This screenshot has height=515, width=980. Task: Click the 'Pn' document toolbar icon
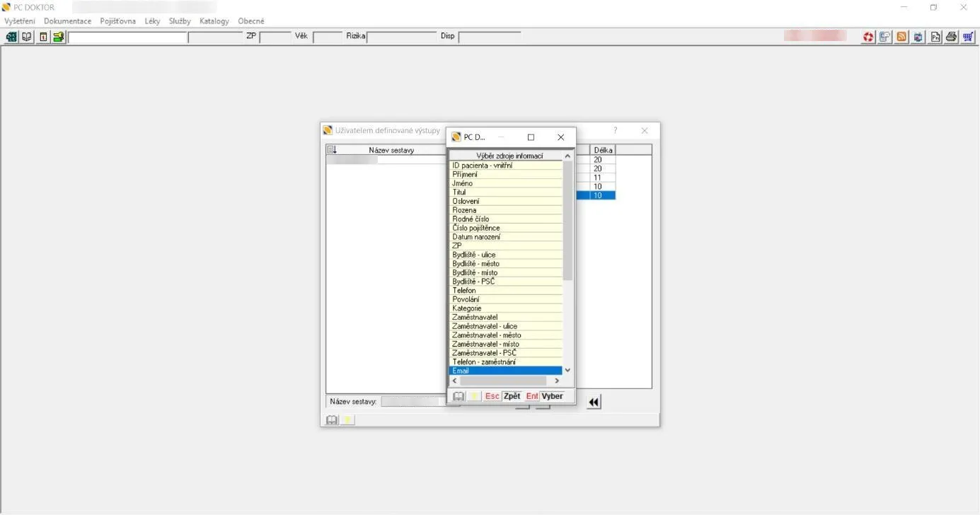[935, 37]
